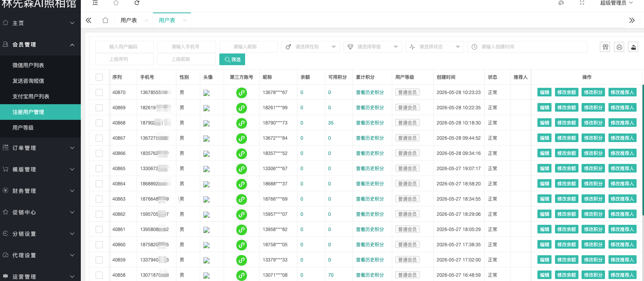
Task: Select the checkbox for row 40863
Action: click(x=99, y=199)
